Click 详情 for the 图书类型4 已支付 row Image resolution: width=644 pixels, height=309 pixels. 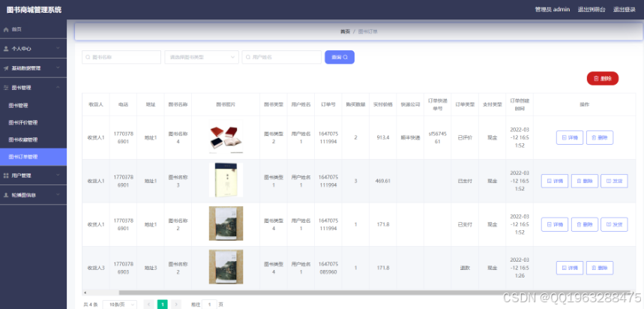(555, 224)
